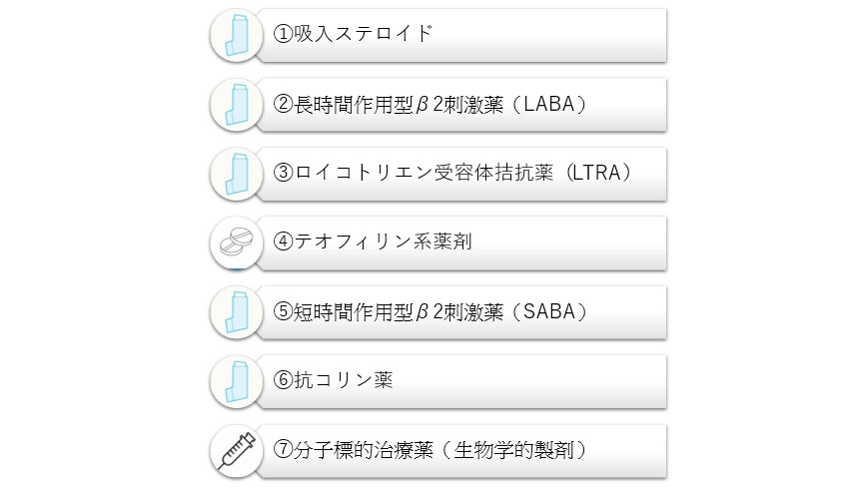Viewport: 868px width, 488px height.
Task: Click the 生物学的製剤 parenthetical text
Action: pos(513,450)
